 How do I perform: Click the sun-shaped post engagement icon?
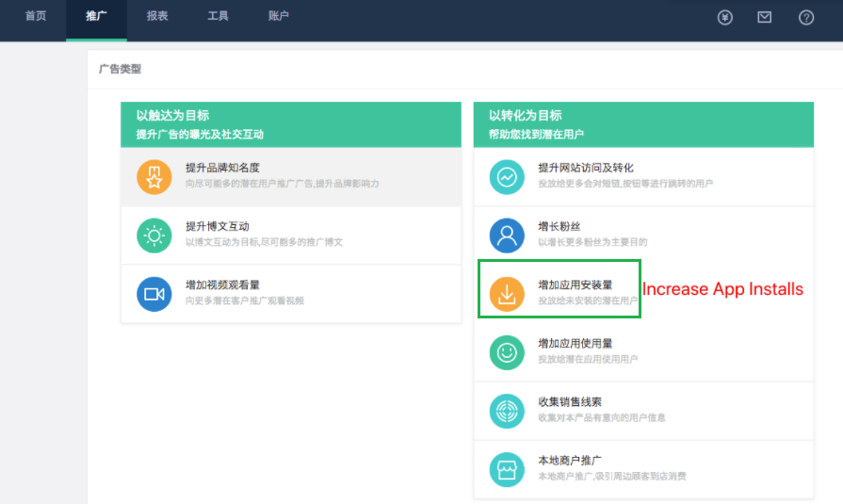pos(154,236)
